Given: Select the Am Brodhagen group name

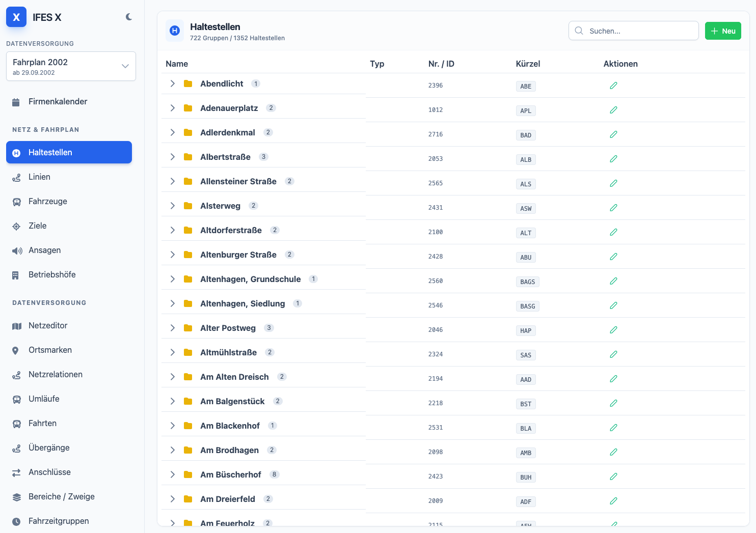Looking at the screenshot, I should tap(229, 450).
